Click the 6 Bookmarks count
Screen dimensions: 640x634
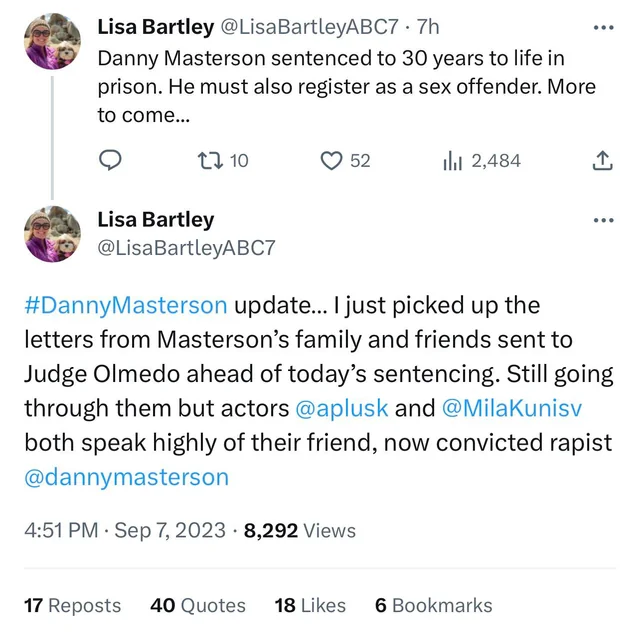click(433, 605)
